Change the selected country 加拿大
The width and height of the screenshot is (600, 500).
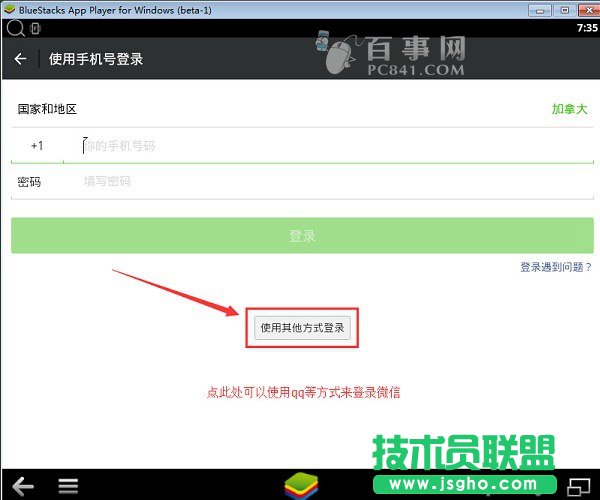570,109
